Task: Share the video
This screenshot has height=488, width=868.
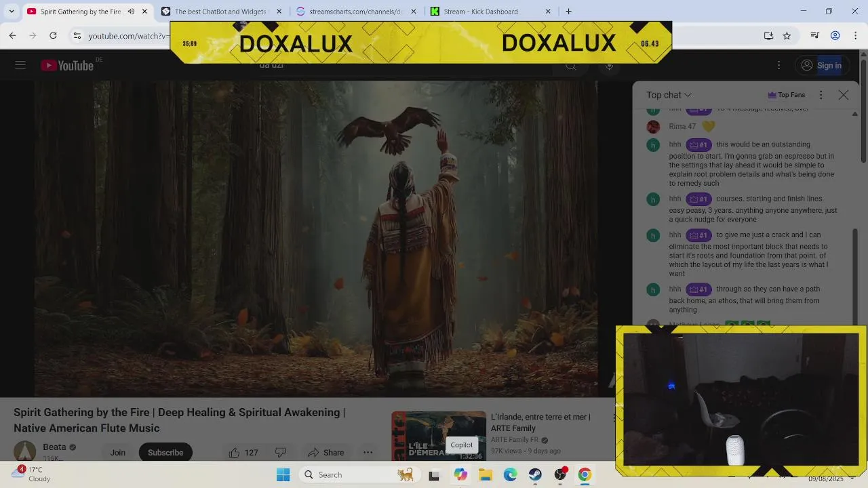Action: coord(325,452)
